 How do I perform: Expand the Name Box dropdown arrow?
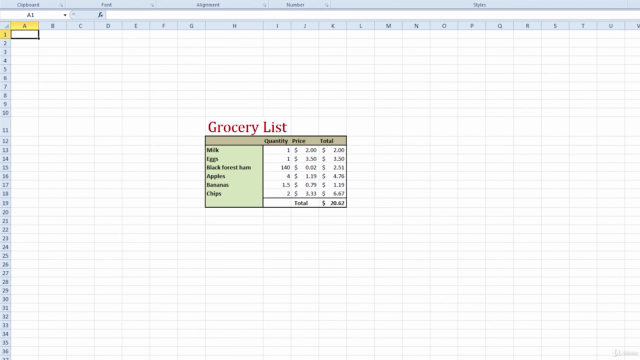coord(65,15)
